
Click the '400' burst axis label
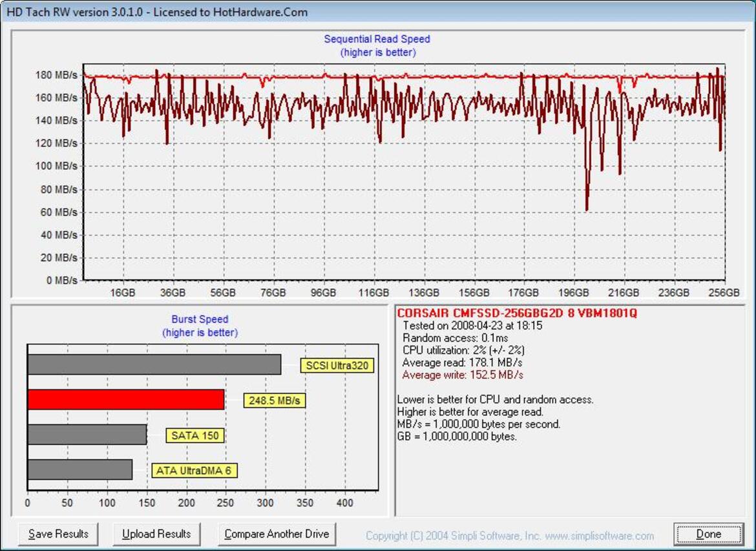coord(345,503)
